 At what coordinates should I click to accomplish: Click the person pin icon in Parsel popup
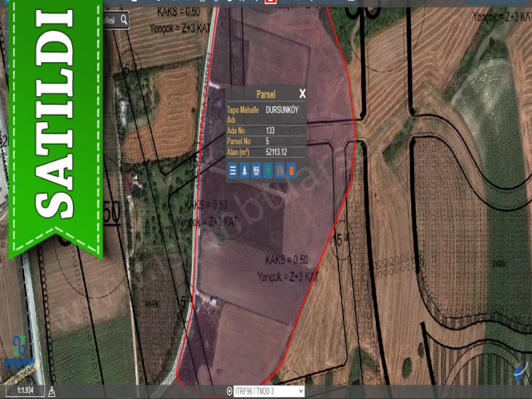point(245,171)
